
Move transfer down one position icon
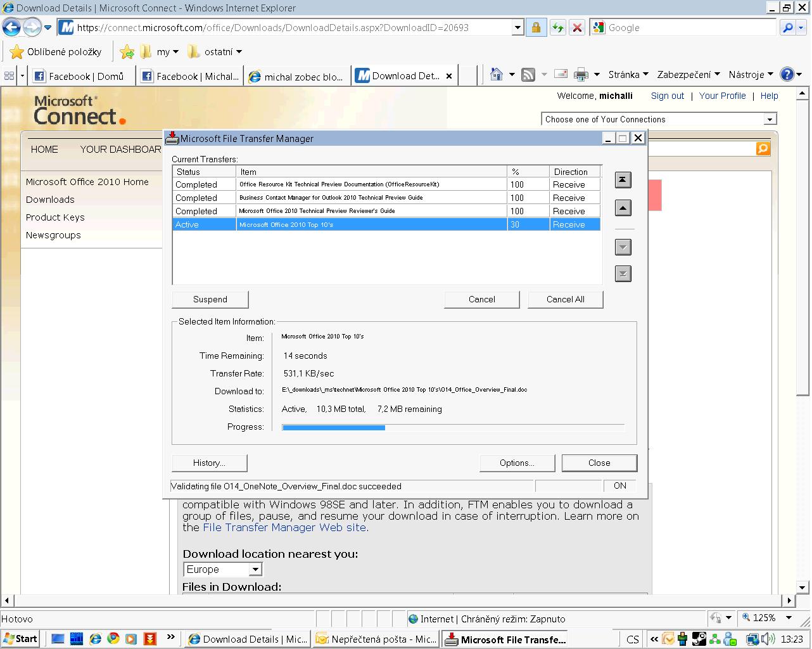(623, 247)
